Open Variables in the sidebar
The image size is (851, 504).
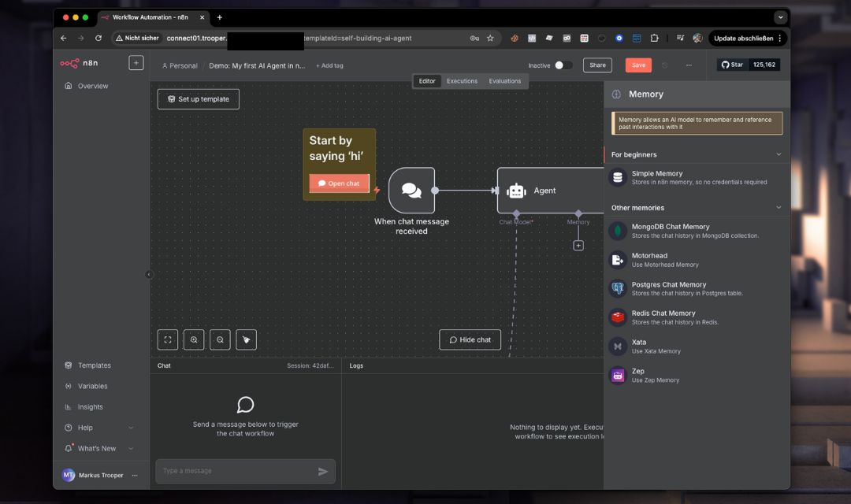pos(87,387)
